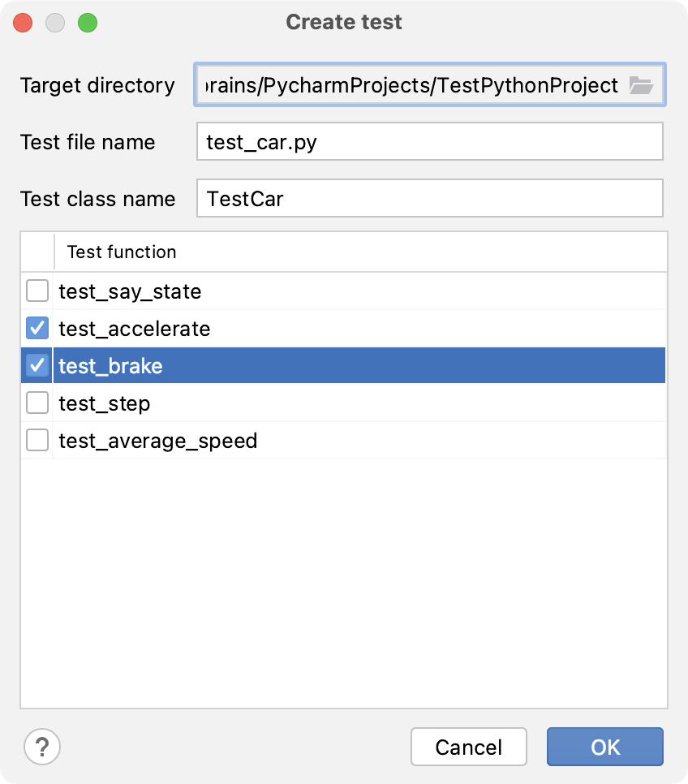Click the Cancel button
The image size is (688, 784).
(468, 747)
